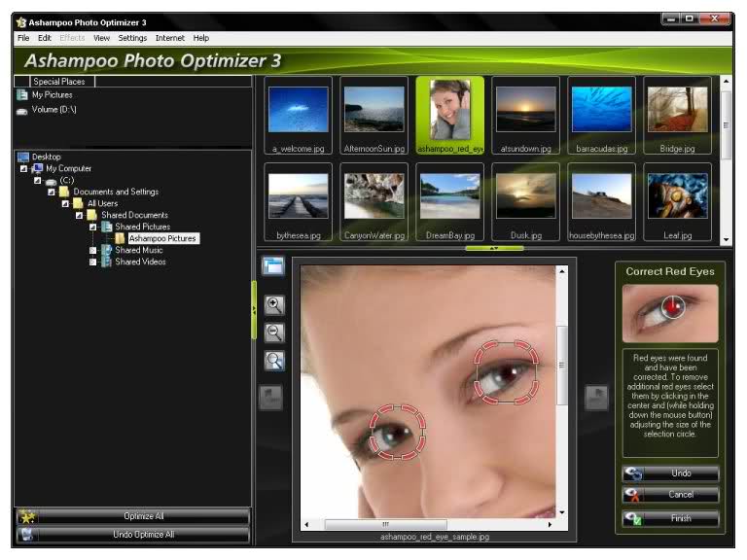Click the thumbnail list scroll up arrow
This screenshot has width=747, height=560.
point(726,82)
